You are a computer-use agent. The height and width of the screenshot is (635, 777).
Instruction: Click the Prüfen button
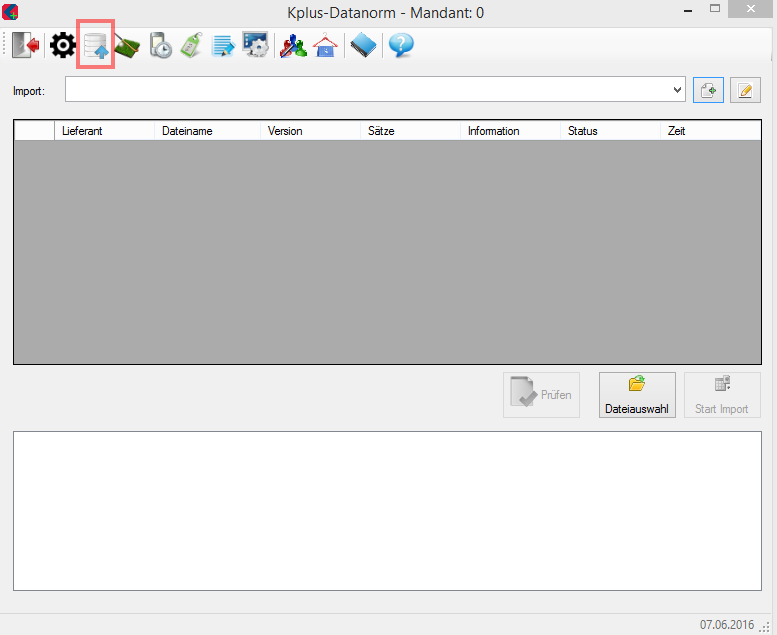click(x=541, y=395)
